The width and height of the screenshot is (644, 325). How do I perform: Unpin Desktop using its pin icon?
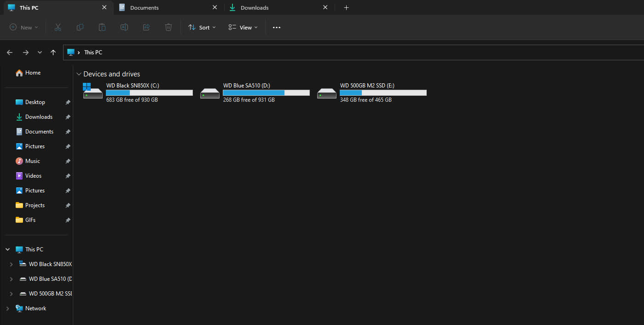[x=68, y=102]
